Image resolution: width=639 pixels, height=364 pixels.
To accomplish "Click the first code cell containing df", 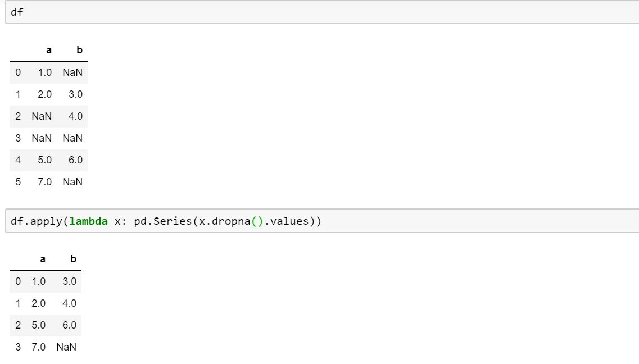I will tap(322, 12).
